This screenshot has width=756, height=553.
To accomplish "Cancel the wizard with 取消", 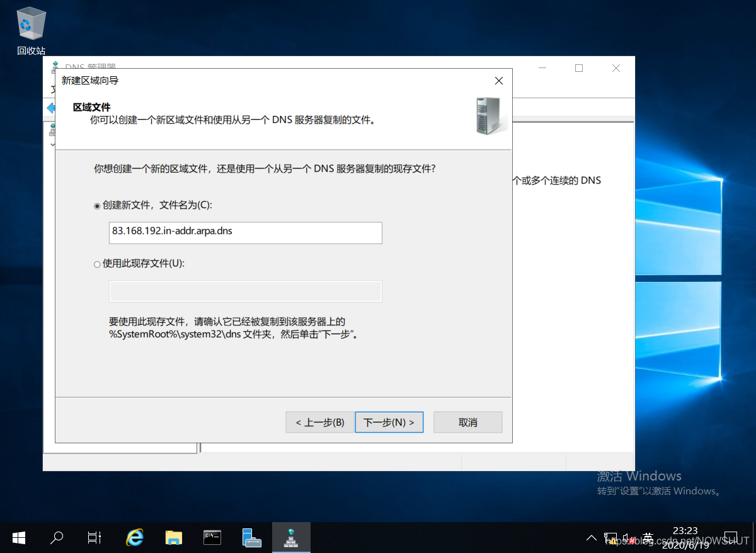I will [467, 422].
